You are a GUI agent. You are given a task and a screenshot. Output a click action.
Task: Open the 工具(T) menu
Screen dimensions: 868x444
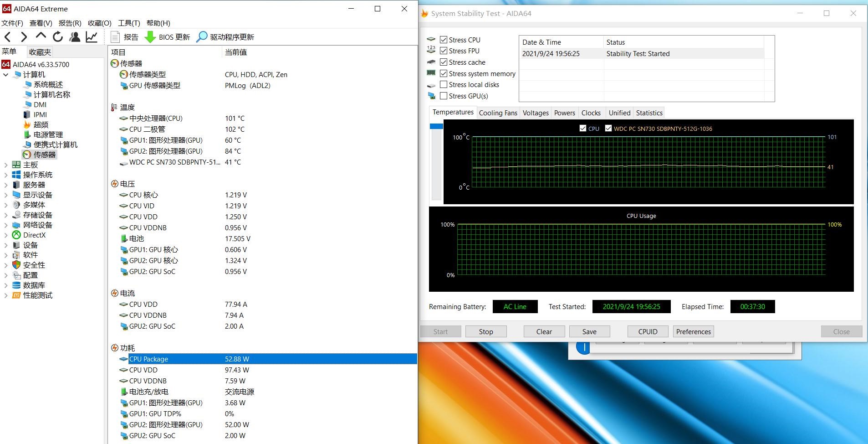(x=129, y=23)
